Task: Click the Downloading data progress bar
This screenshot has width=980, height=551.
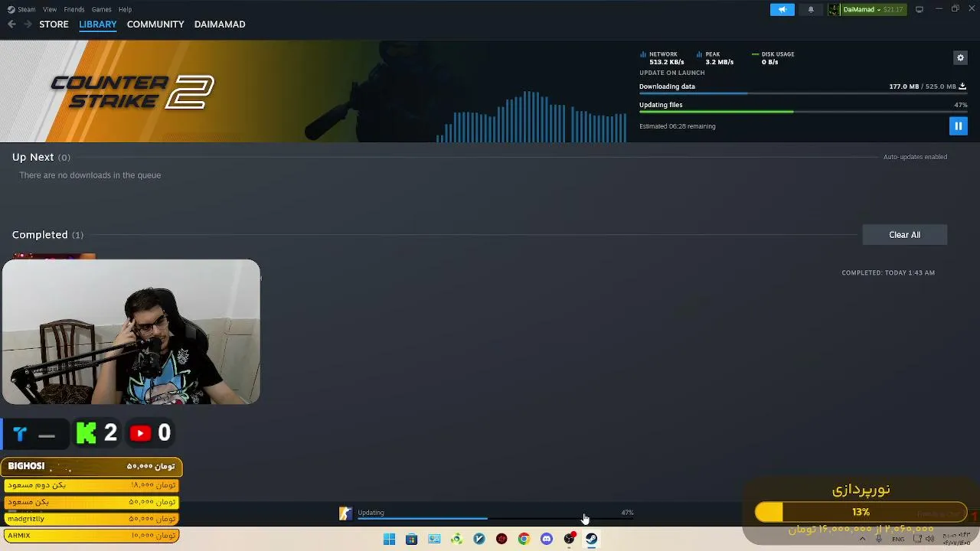Action: click(803, 94)
